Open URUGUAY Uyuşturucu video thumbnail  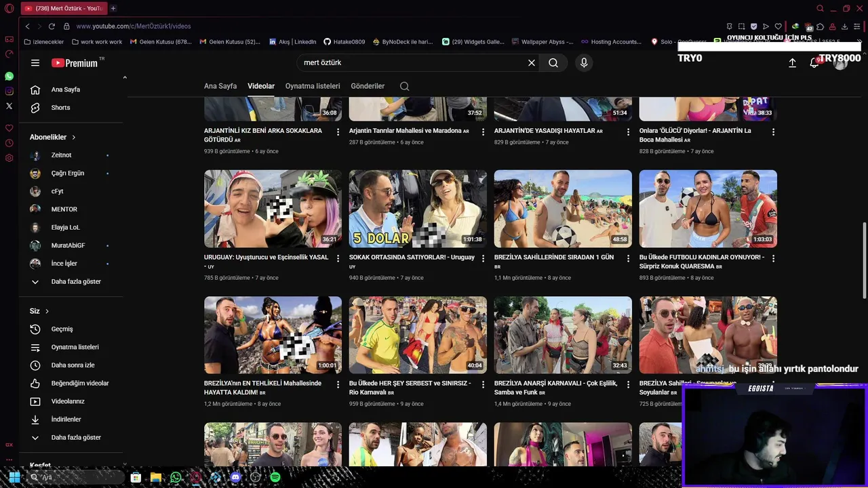point(273,209)
